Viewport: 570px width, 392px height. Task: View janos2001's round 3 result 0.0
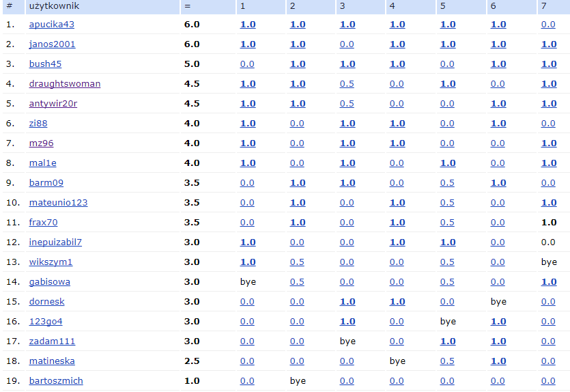(x=347, y=44)
